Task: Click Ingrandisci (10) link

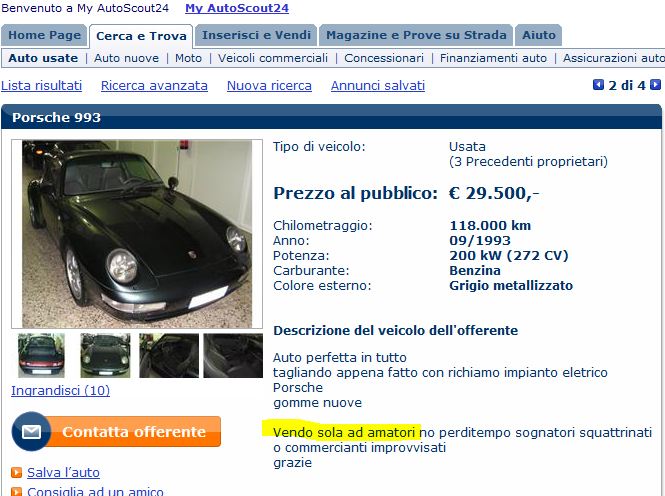Action: click(x=61, y=390)
